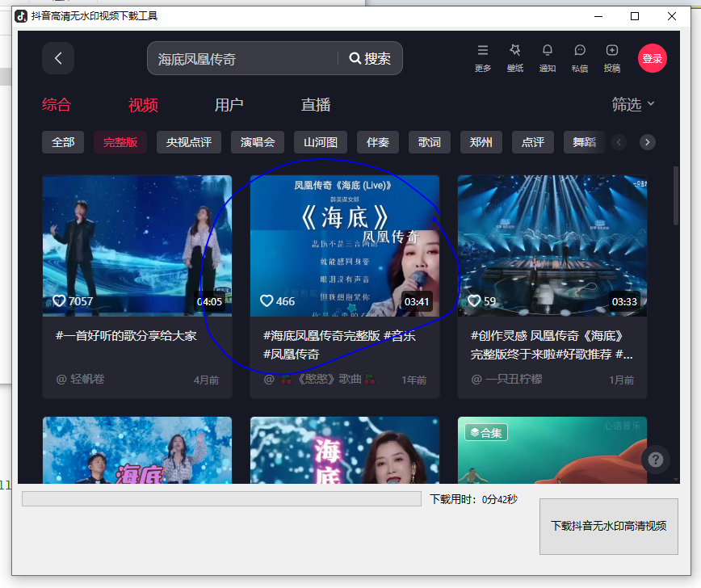Click the 1月前 post date
Screen dimensions: 701x588
click(621, 380)
